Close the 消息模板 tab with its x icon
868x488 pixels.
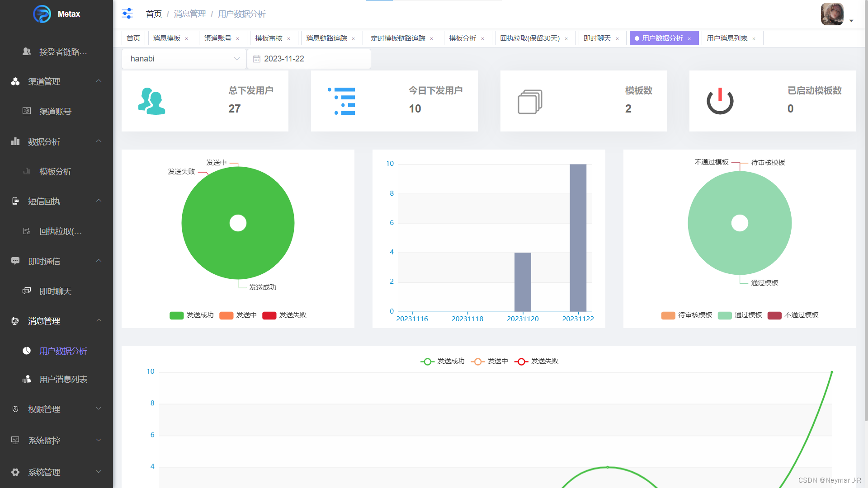(187, 39)
